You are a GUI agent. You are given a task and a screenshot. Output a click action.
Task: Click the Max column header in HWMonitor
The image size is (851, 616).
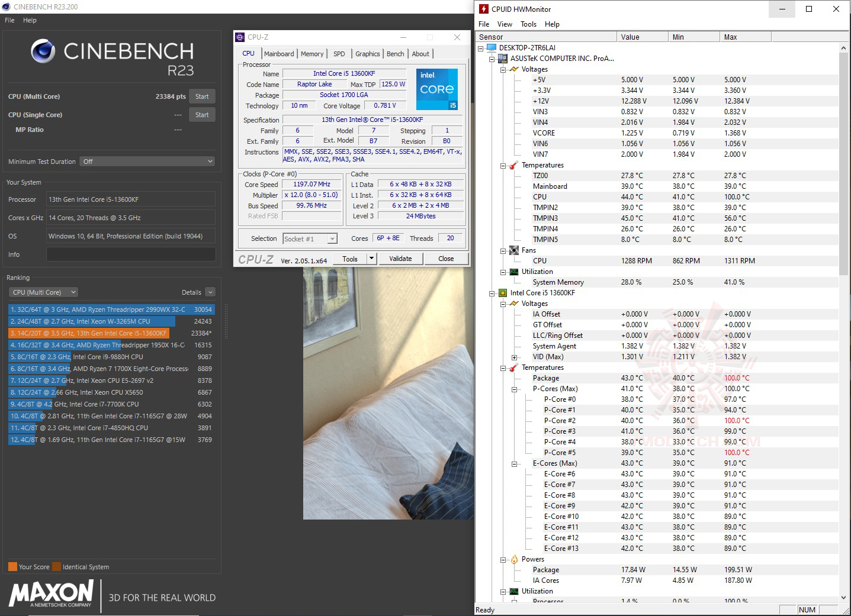click(745, 37)
